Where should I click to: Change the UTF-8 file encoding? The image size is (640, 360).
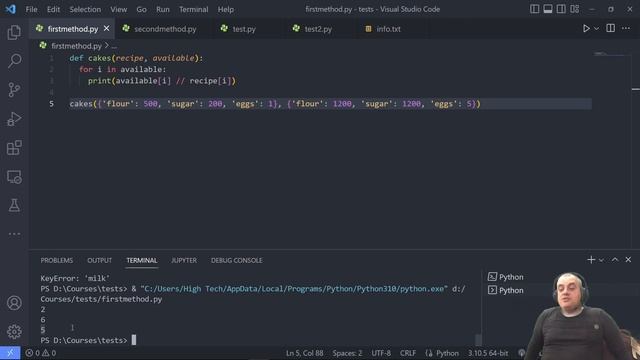(x=381, y=353)
